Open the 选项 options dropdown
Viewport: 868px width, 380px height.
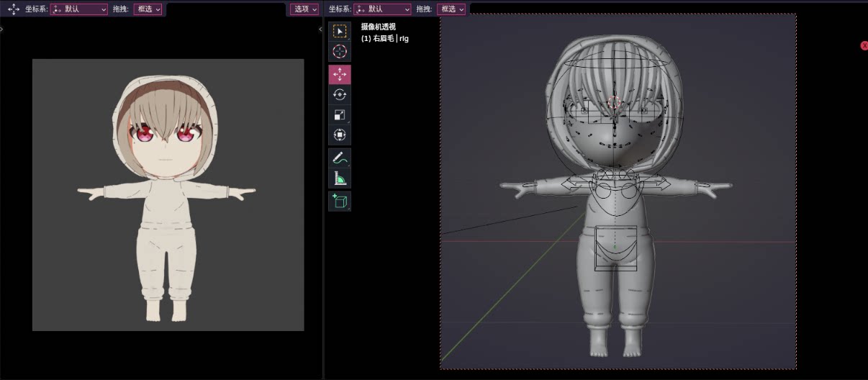click(x=304, y=9)
